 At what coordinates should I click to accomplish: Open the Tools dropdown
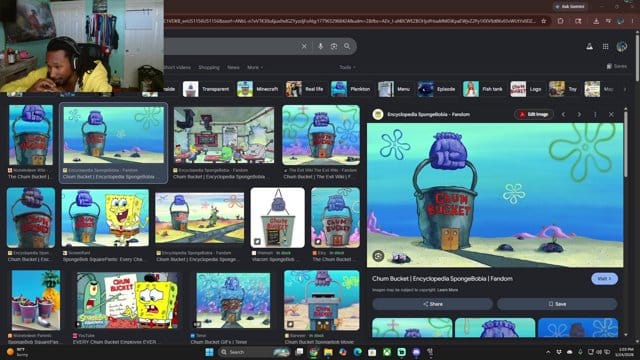347,67
